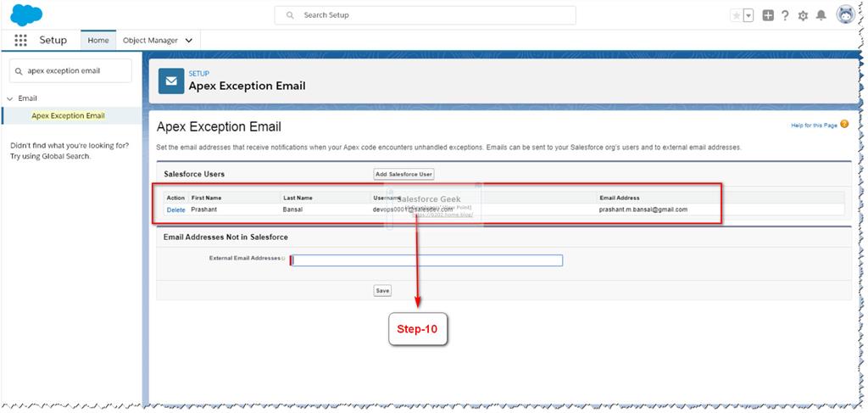Click the SETUP breadcrumb label
This screenshot has height=413, width=868.
[x=199, y=74]
